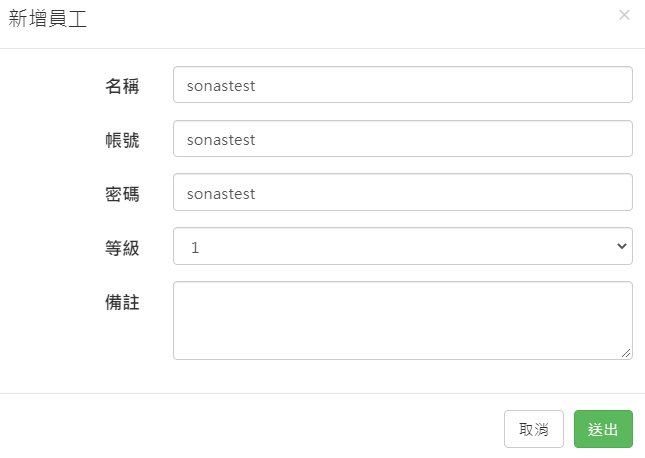Image resolution: width=645 pixels, height=458 pixels.
Task: Click the 備註 label
Action: 122,301
